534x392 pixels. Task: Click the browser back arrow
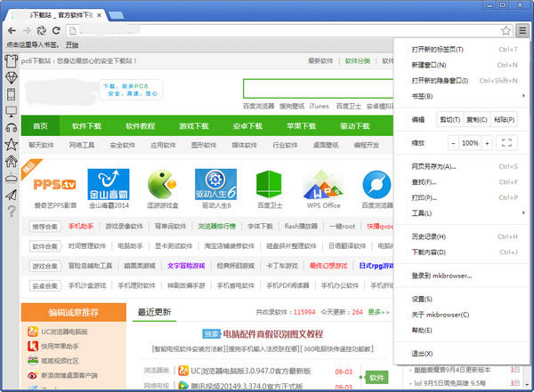click(x=12, y=30)
